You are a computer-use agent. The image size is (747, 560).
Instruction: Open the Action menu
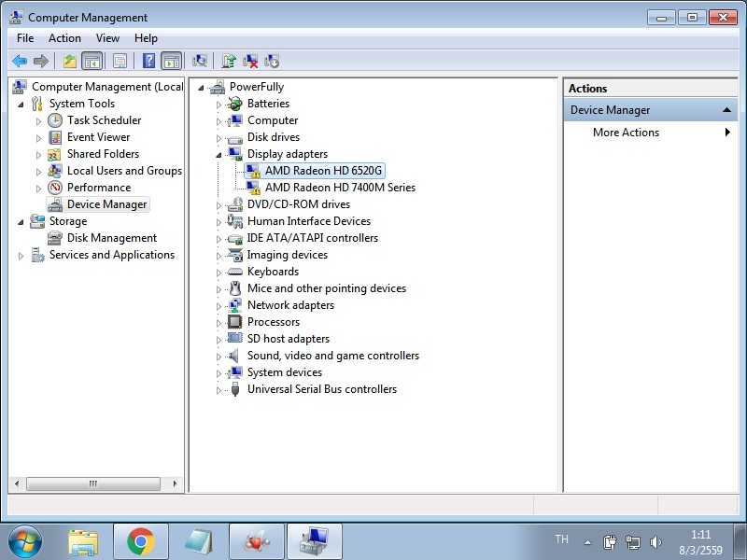64,38
